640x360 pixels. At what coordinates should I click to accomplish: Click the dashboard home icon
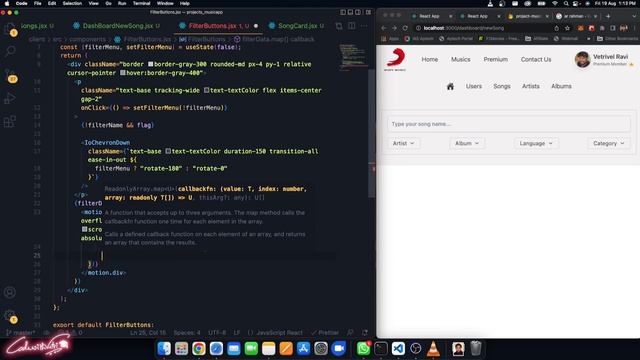pyautogui.click(x=450, y=87)
